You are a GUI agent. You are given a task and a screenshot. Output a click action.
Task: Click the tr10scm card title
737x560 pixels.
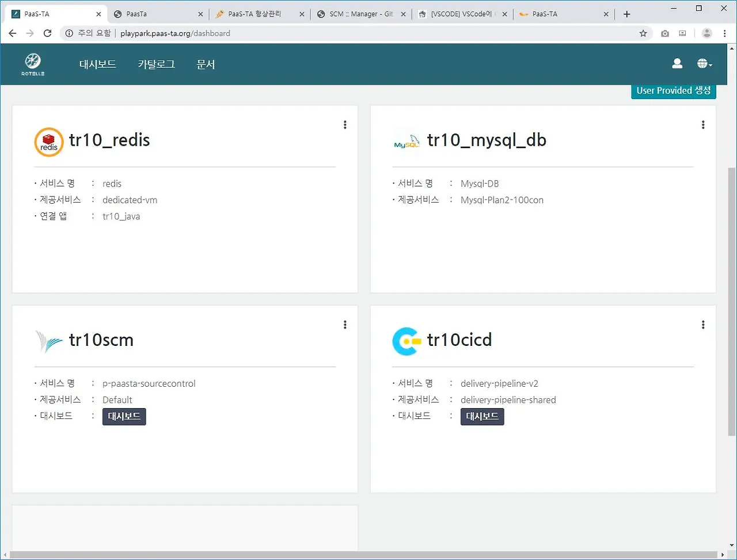coord(101,340)
